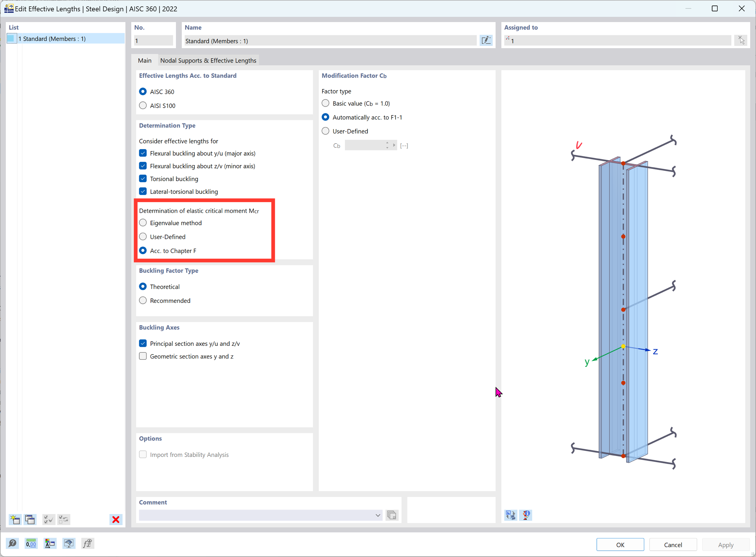Click the clear assigned members icon
The image size is (756, 557).
point(741,40)
